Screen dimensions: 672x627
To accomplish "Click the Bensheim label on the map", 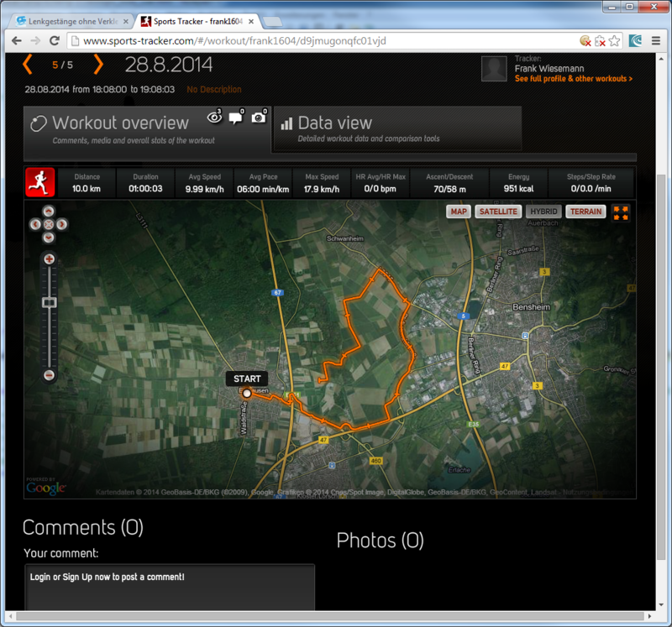I will (x=531, y=307).
